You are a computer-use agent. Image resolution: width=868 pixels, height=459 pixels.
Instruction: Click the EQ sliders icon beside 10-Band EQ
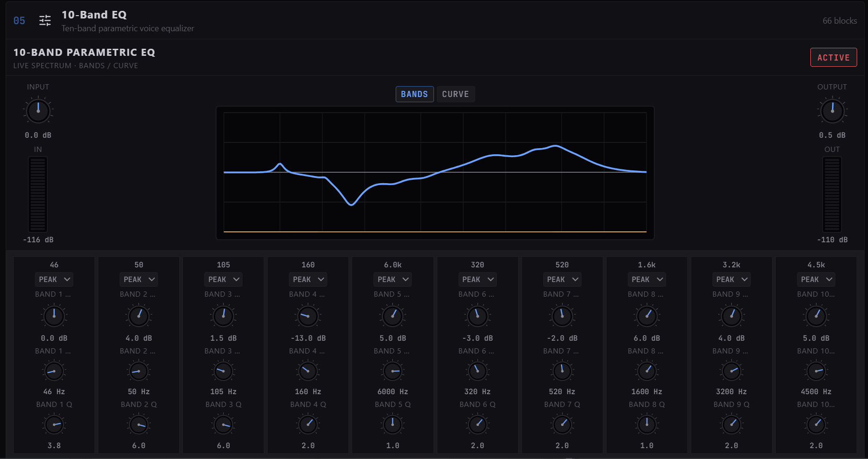[45, 20]
